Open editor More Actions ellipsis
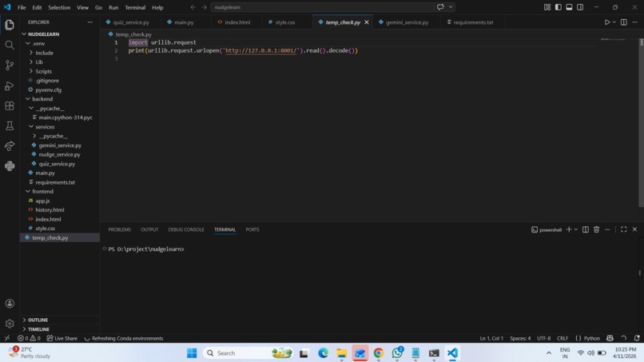This screenshot has height=362, width=644. click(634, 22)
